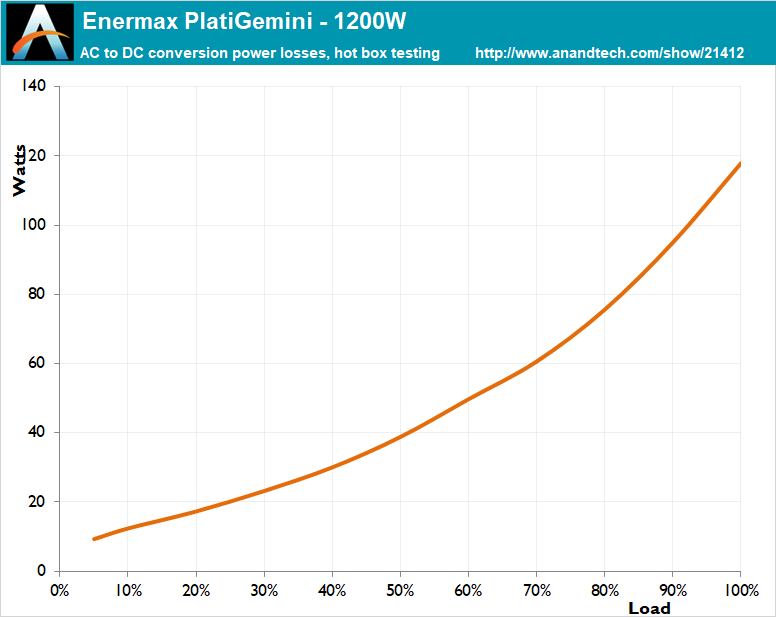The image size is (776, 617).
Task: Click the 80% label on load axis
Action: 605,590
